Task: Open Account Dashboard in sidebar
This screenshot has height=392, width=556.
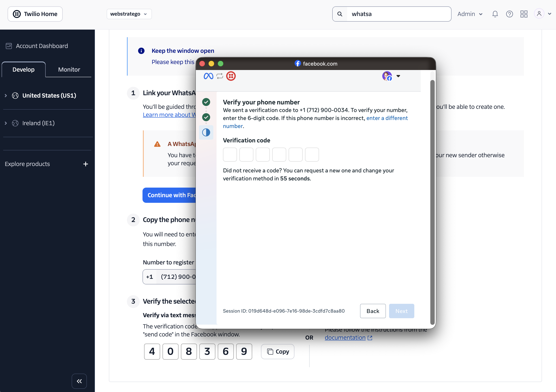Action: (42, 46)
